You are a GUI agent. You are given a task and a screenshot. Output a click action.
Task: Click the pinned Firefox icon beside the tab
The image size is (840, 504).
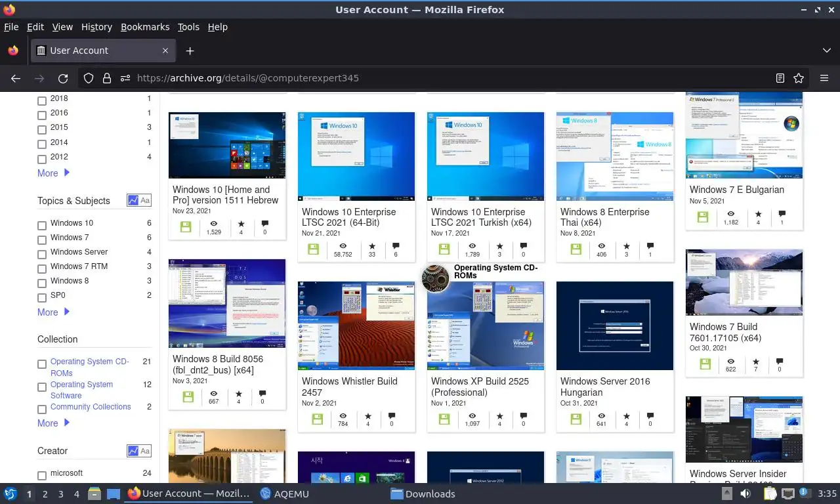(x=13, y=51)
